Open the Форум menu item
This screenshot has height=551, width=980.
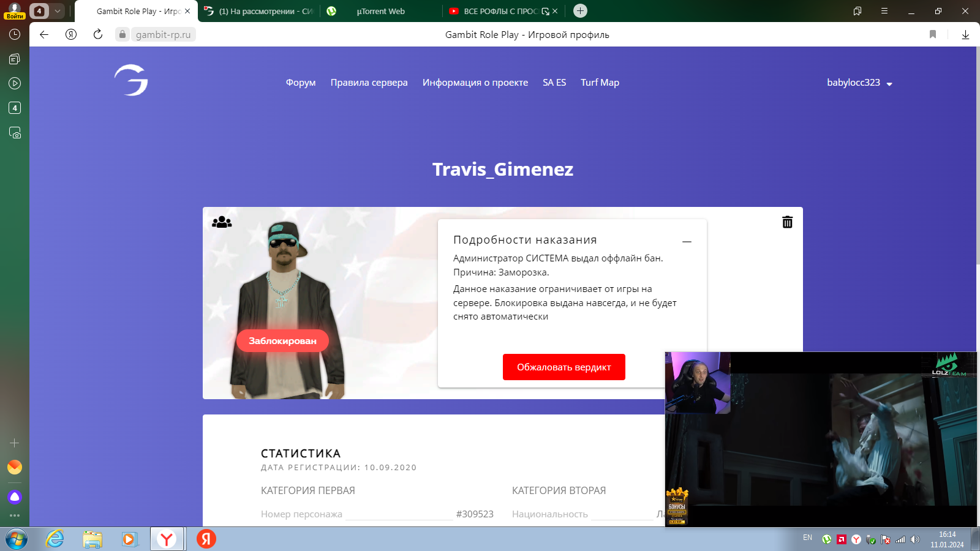pos(301,83)
